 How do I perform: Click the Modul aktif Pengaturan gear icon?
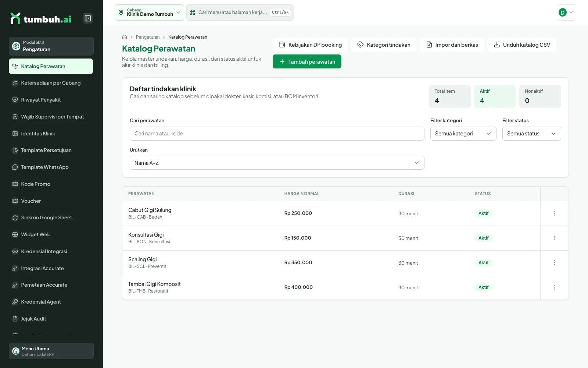point(16,46)
